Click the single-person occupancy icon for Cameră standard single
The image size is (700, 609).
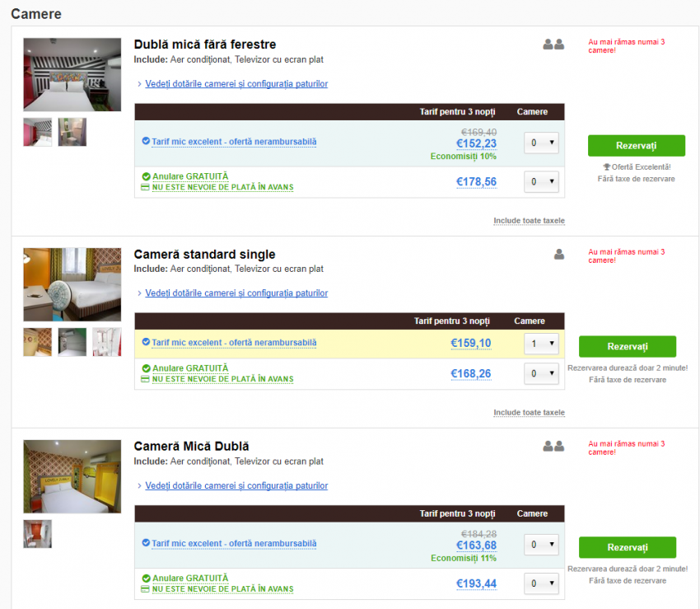(559, 255)
